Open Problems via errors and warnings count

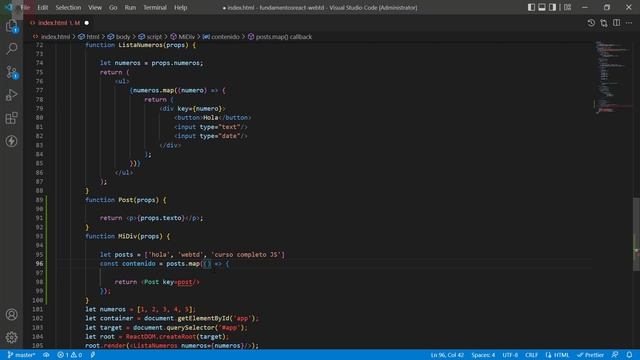tap(70, 355)
